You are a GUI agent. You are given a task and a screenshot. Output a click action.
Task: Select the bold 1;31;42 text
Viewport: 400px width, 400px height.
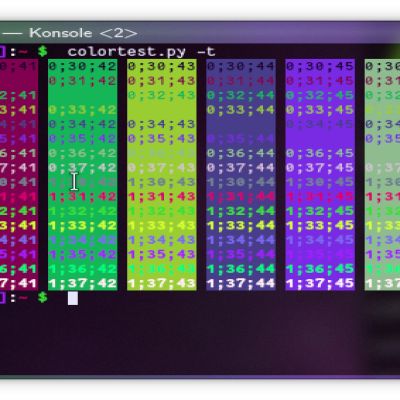[83, 197]
